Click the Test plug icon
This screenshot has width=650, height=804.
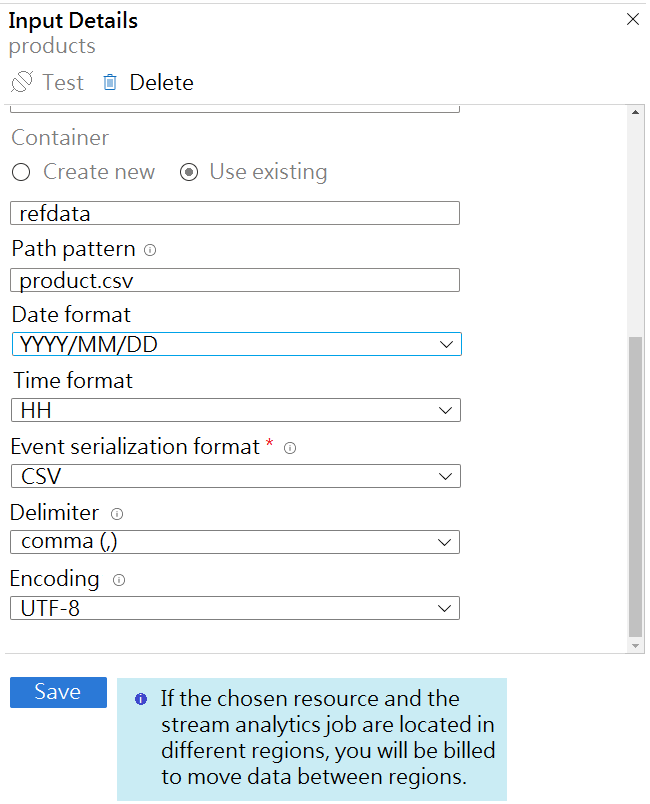22,82
